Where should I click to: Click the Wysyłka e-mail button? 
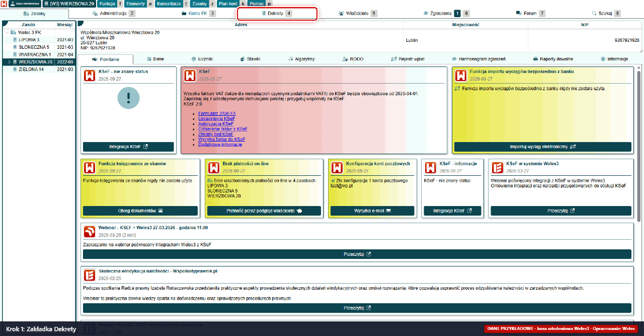point(373,211)
